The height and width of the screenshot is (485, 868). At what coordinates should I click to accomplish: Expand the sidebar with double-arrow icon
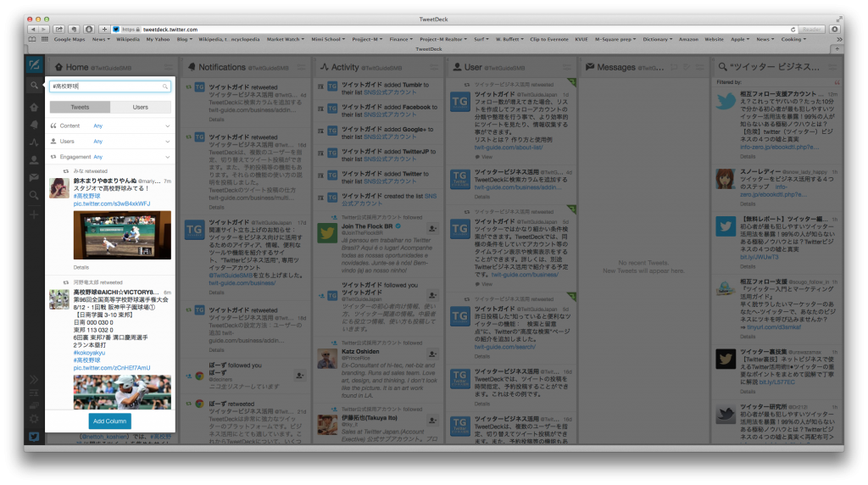click(34, 379)
